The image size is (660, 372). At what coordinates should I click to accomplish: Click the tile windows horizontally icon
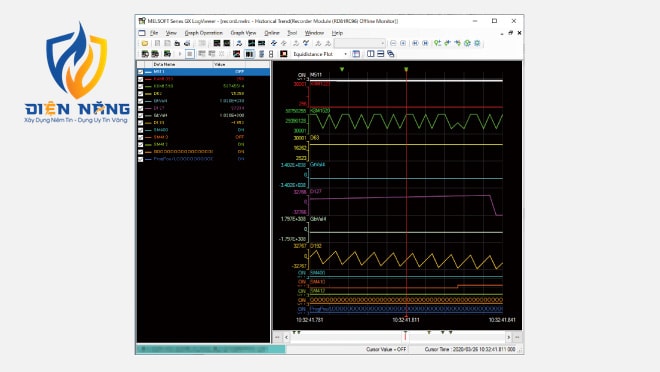(x=381, y=54)
